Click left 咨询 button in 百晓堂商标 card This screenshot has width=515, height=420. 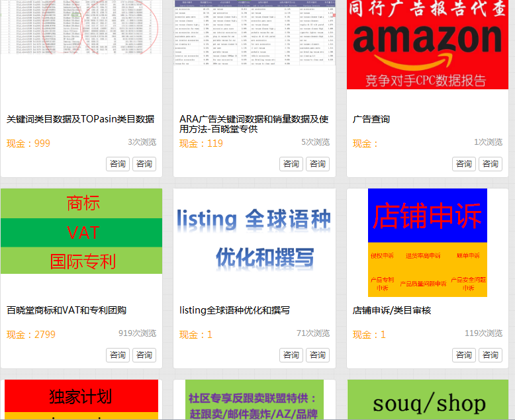point(118,355)
